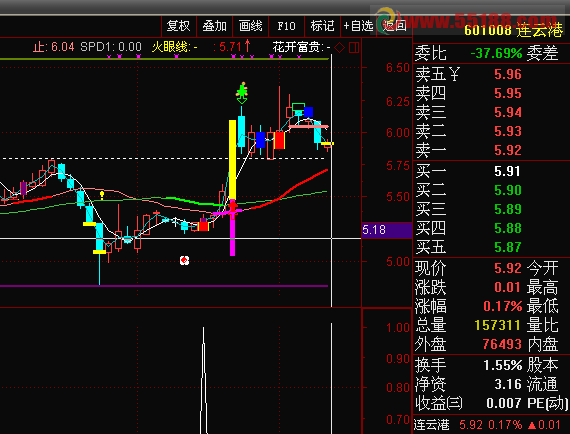Select 卖三 price 5.94
The image size is (570, 434).
click(x=508, y=112)
